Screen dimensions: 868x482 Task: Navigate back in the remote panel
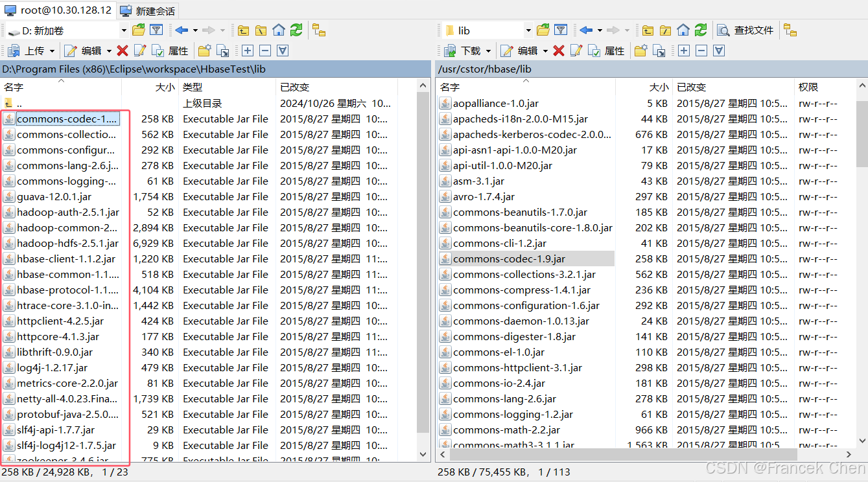coord(586,30)
